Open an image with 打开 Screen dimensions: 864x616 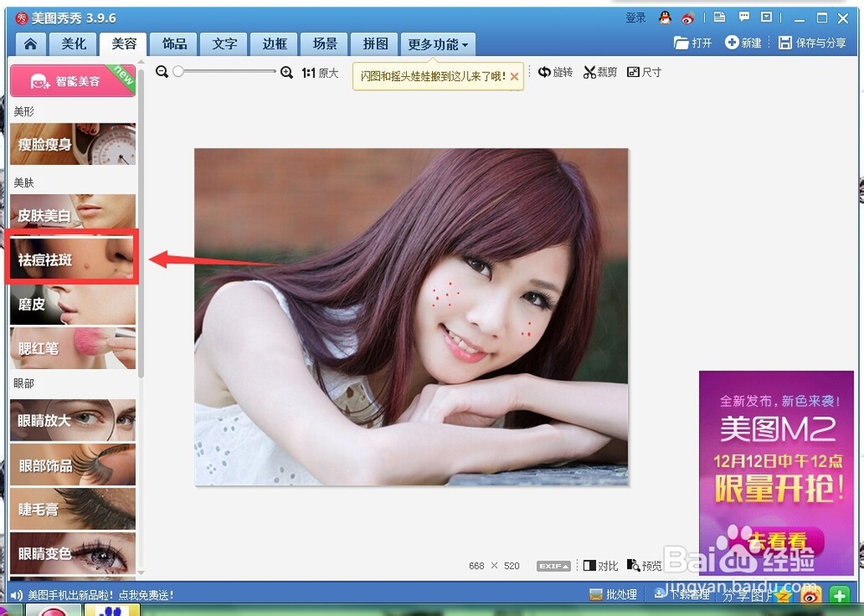pos(693,42)
